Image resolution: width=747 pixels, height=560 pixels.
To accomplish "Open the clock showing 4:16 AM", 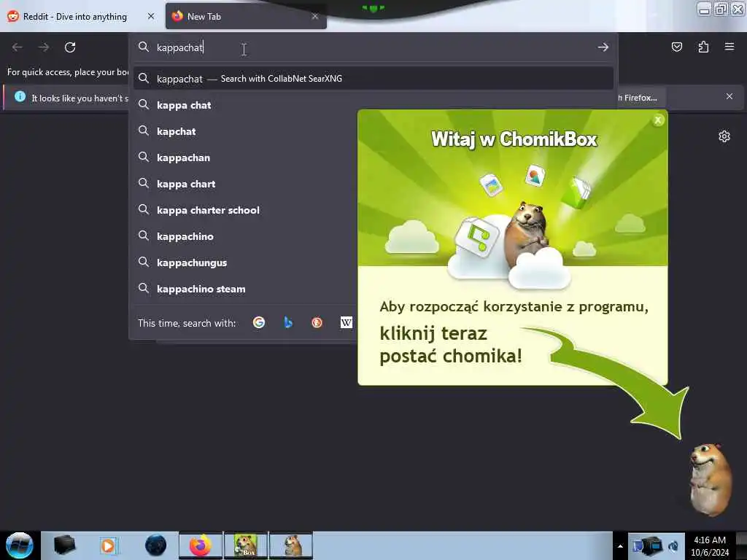I will (x=710, y=546).
